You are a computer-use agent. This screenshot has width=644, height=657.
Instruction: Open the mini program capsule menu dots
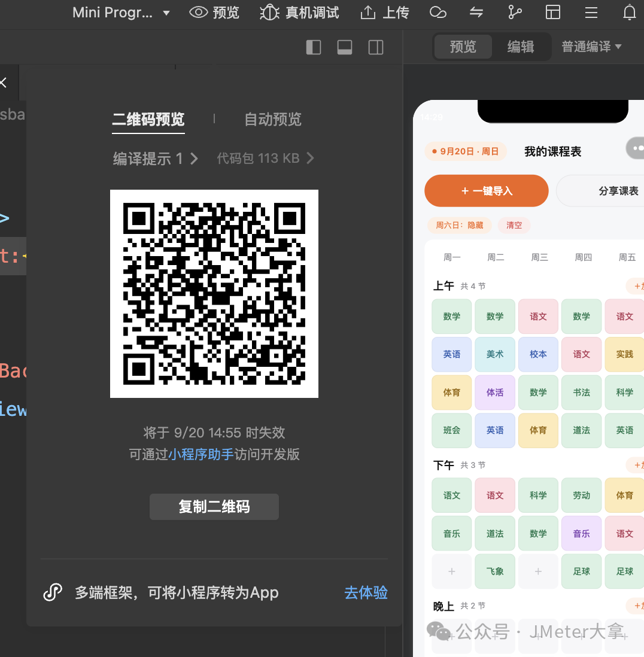click(636, 148)
